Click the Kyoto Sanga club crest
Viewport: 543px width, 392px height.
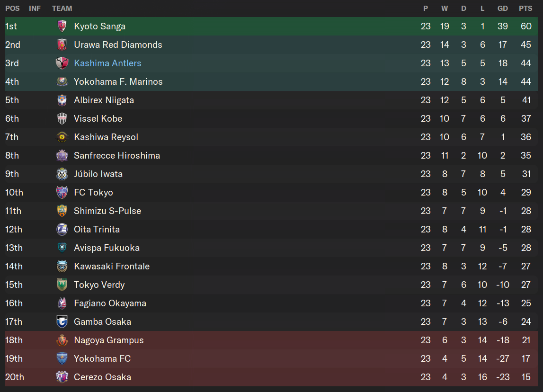click(x=62, y=27)
